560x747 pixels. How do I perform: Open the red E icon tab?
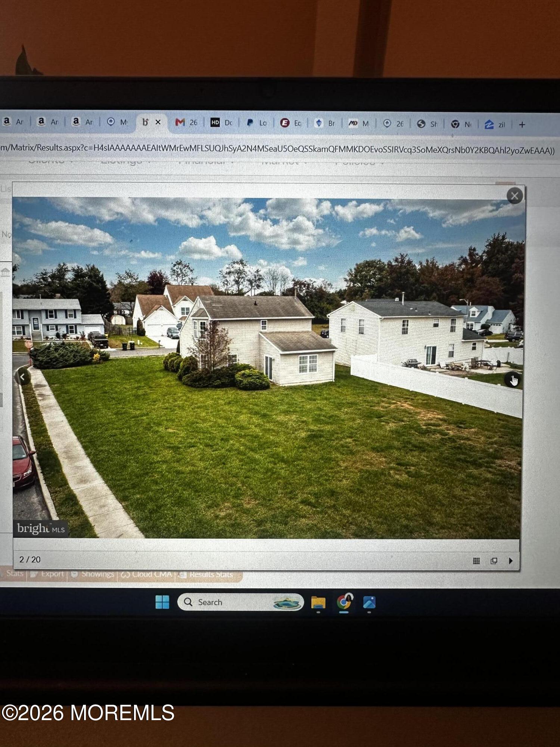pos(291,123)
